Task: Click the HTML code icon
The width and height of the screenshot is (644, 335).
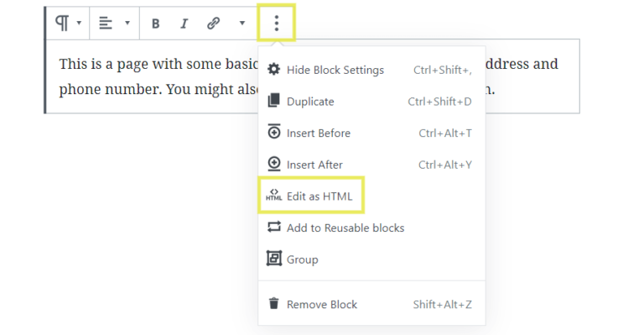Action: (x=274, y=195)
